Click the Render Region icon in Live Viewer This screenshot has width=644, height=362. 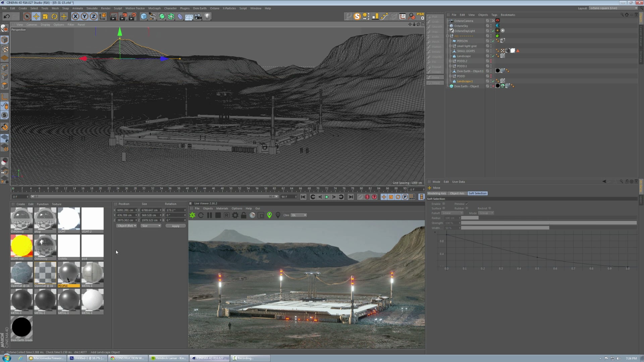coord(261,215)
